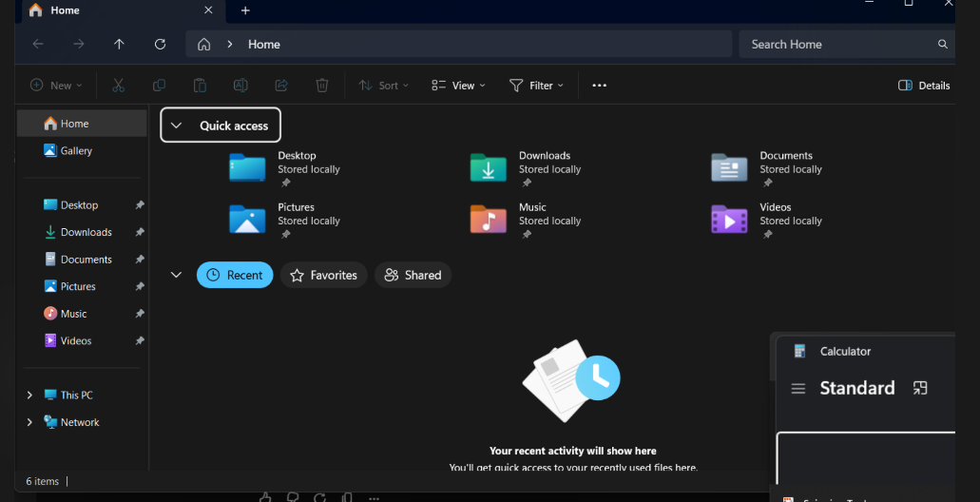Open the View dropdown

coord(459,86)
